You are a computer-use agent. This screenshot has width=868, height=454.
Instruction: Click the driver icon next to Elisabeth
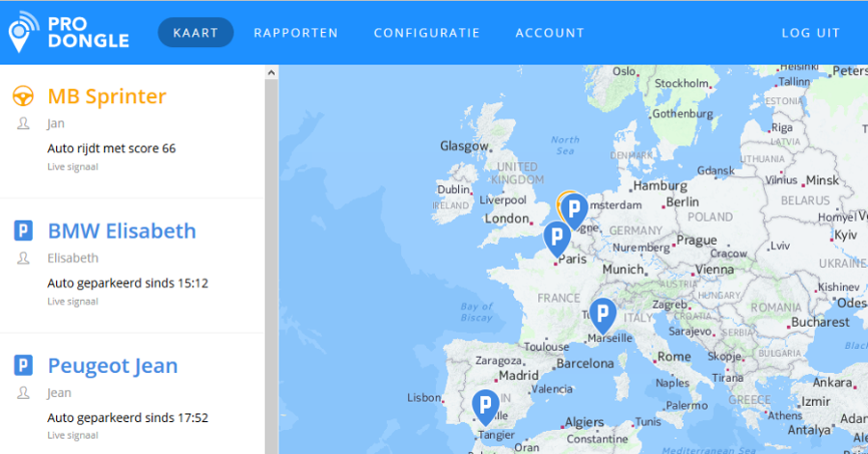click(x=23, y=258)
